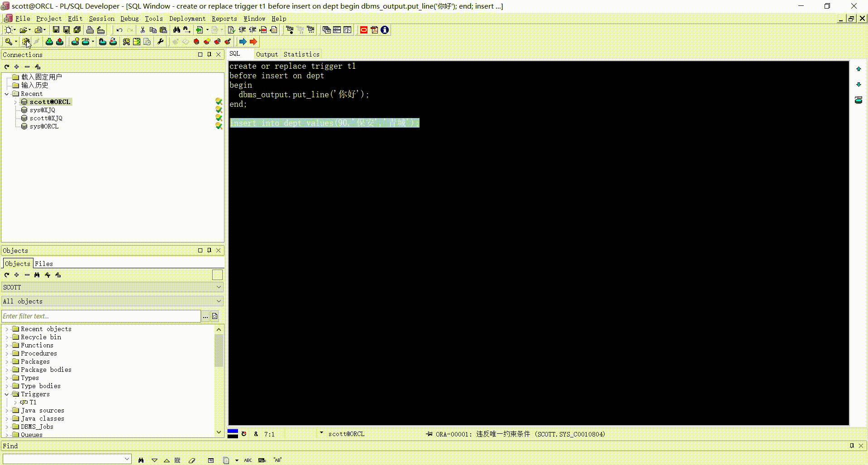Viewport: 868px width, 465px height.
Task: Click refresh in Objects panel toolbar
Action: click(x=7, y=275)
